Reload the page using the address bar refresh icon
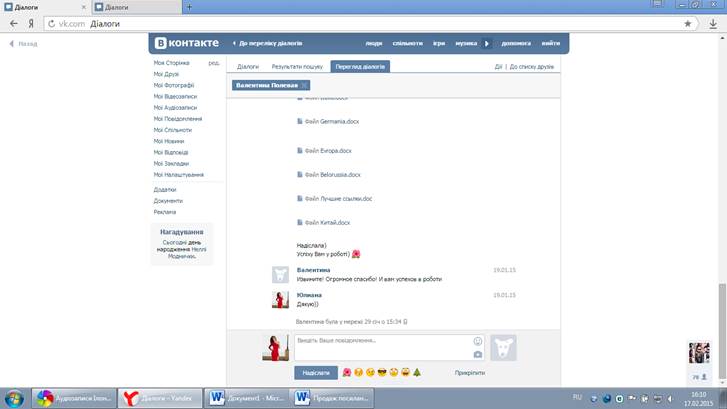Viewport: 727px width, 409px height. (51, 24)
